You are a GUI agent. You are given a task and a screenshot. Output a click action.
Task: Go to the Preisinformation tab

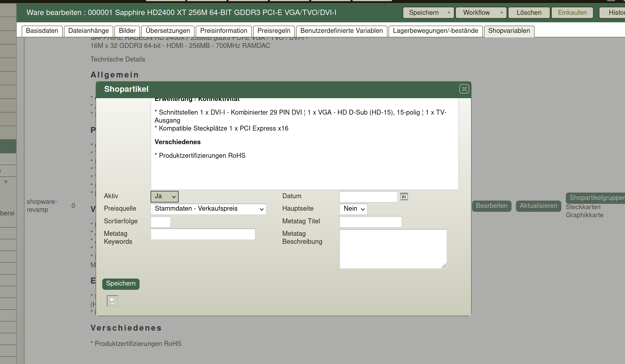click(x=224, y=31)
